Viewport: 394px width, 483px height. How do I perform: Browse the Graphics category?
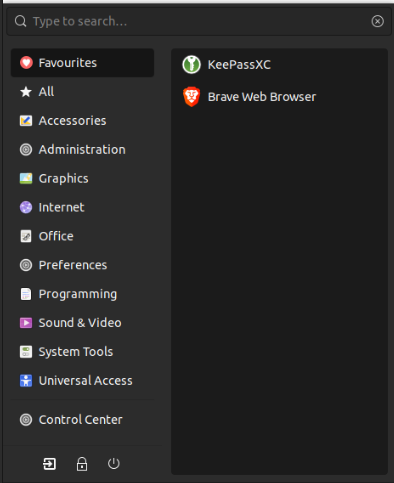[82, 178]
